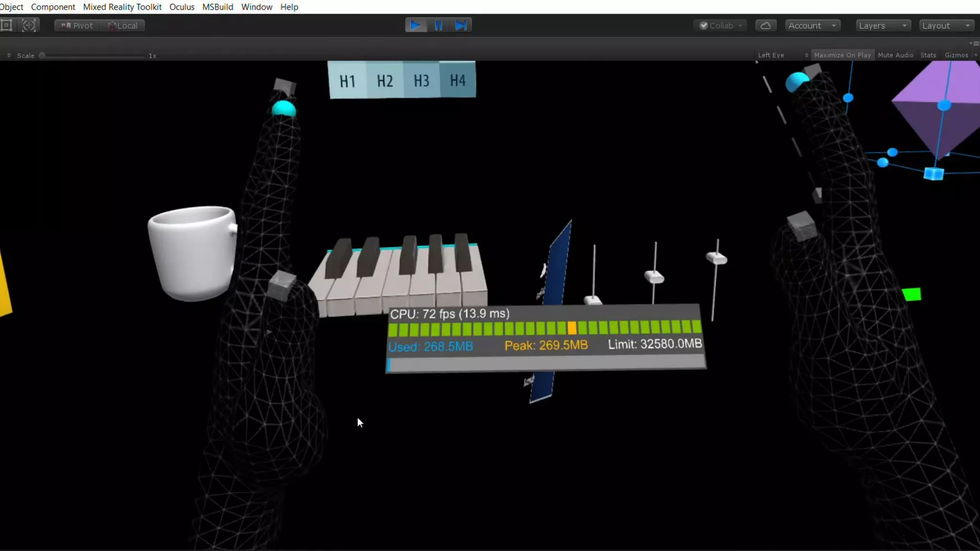980x551 pixels.
Task: Click the Pause button in the toolbar
Action: pos(438,25)
